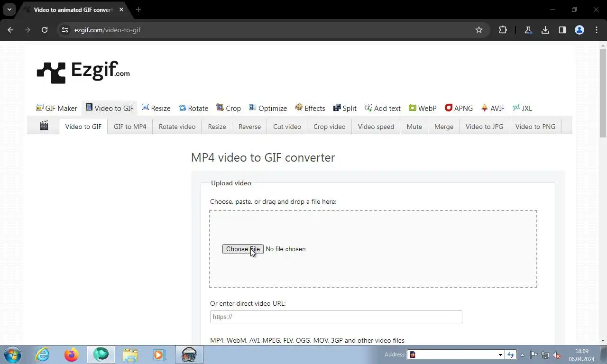This screenshot has width=607, height=364.
Task: Open the Split tool
Action: coord(345,108)
